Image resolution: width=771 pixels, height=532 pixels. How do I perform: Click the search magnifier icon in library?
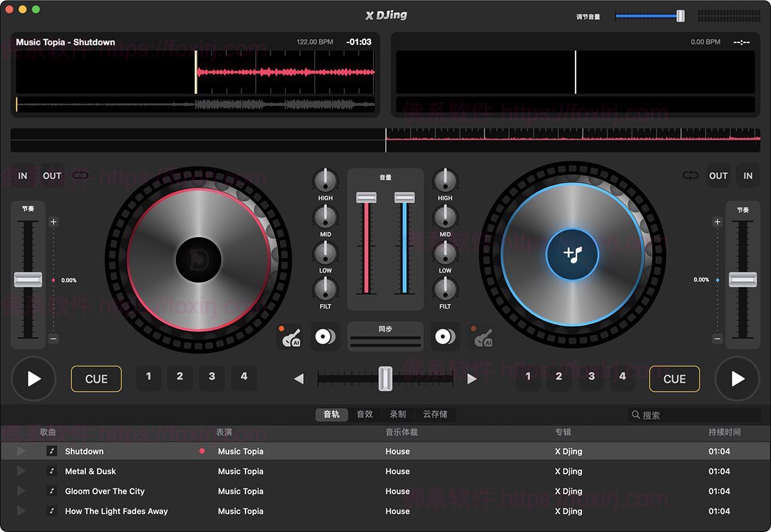click(635, 414)
